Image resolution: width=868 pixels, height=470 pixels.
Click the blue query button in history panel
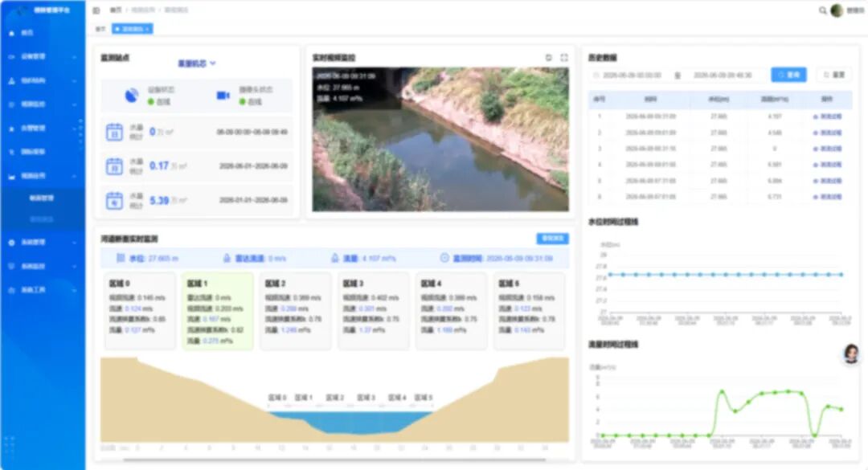(788, 75)
